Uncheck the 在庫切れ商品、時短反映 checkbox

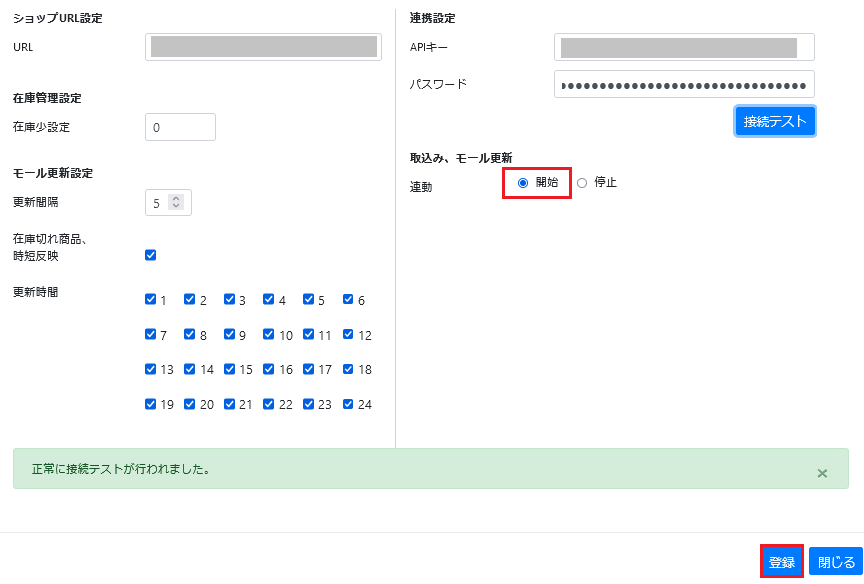(150, 255)
